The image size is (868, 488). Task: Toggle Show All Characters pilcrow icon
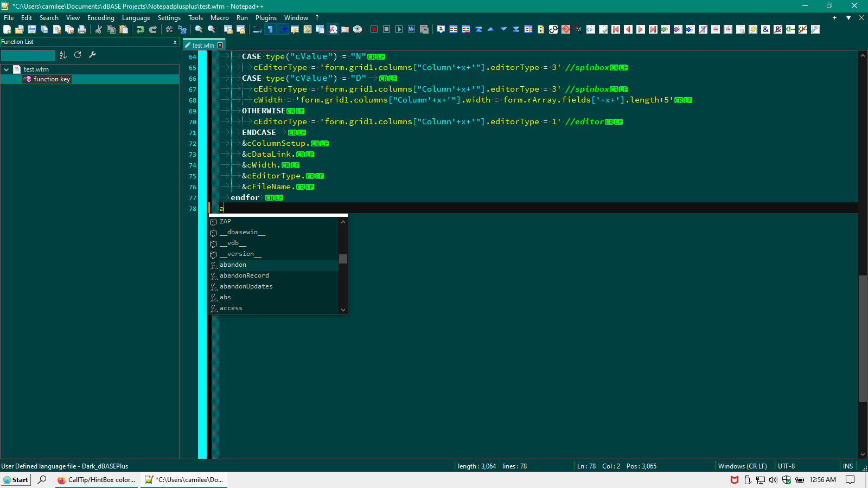(271, 30)
